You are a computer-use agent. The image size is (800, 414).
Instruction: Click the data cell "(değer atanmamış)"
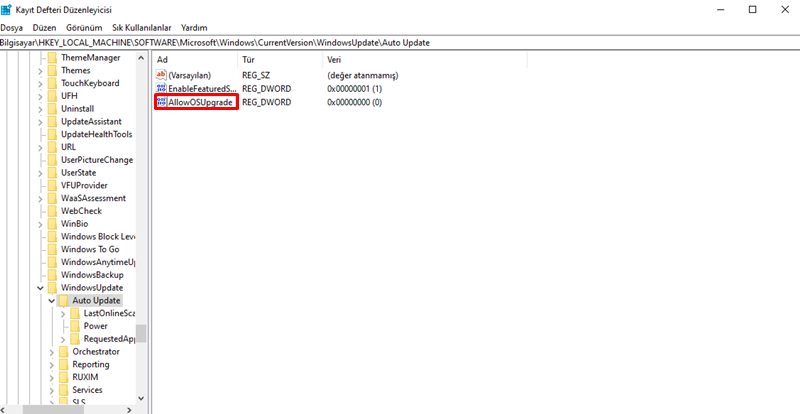[x=363, y=76]
